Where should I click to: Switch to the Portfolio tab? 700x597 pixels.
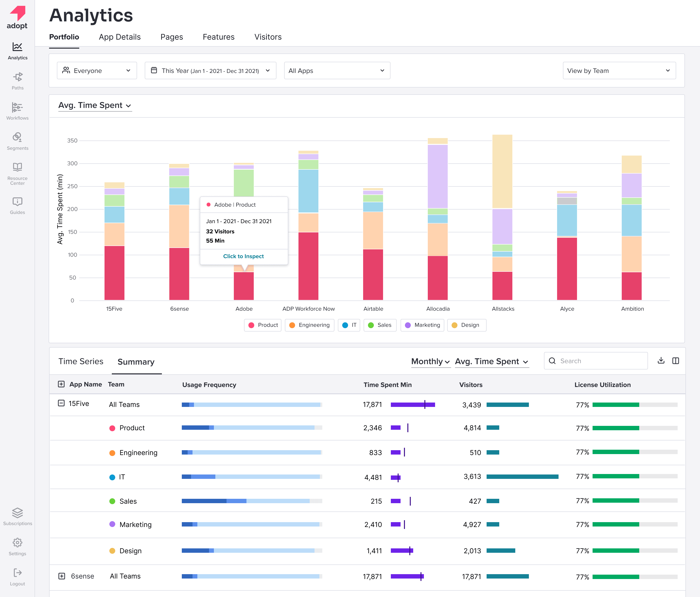(64, 37)
